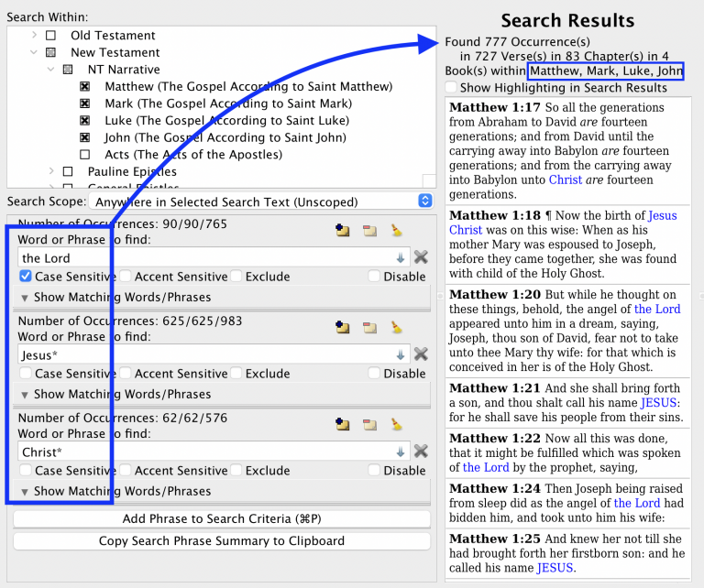Uncheck the John book checkbox

point(85,137)
